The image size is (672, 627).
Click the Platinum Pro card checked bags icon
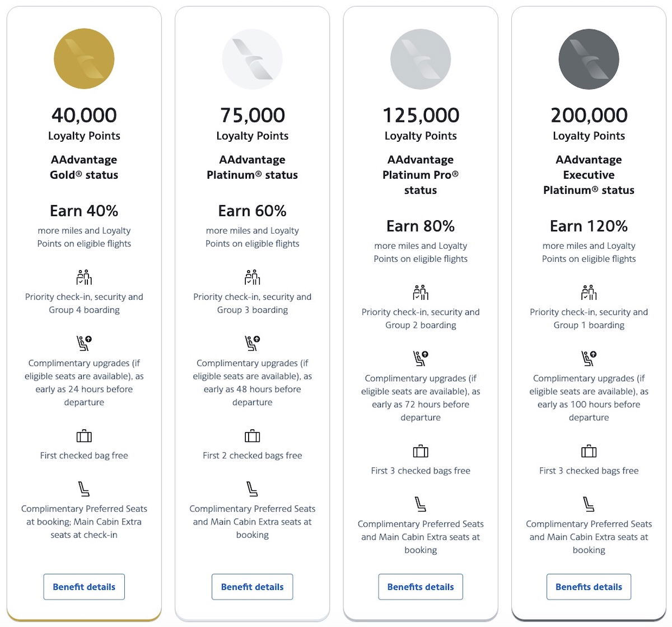pyautogui.click(x=421, y=451)
